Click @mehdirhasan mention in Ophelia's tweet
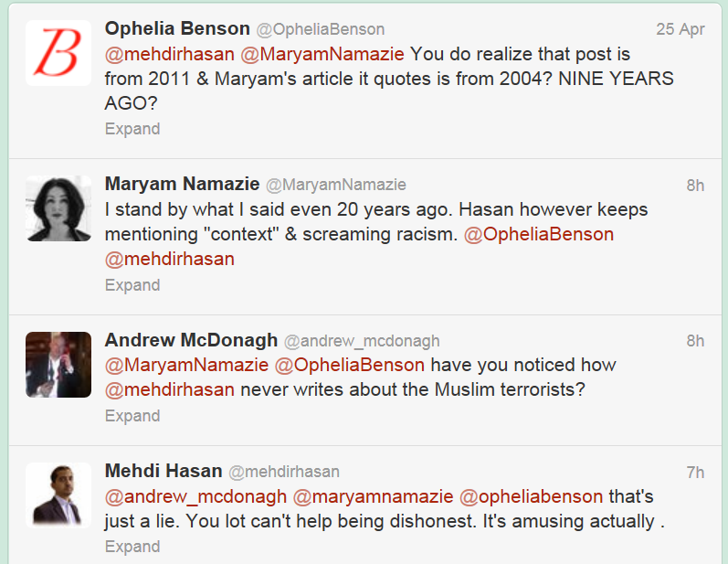This screenshot has width=728, height=564. pyautogui.click(x=170, y=54)
